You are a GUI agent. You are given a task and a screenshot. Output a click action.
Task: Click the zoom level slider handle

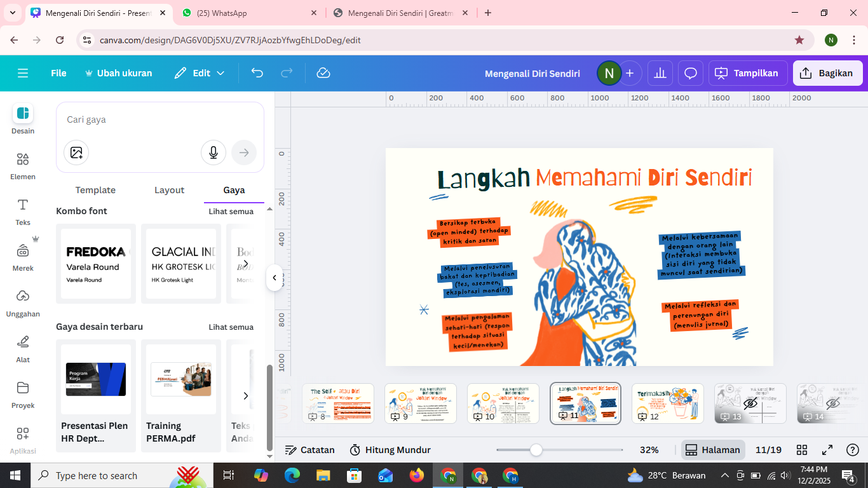(536, 450)
